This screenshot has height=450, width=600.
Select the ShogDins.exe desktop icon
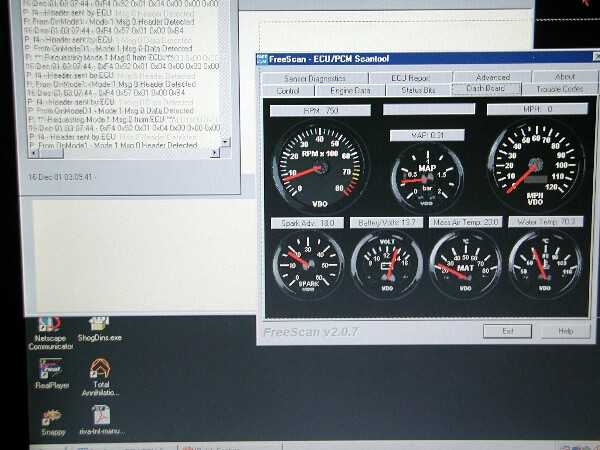99,329
